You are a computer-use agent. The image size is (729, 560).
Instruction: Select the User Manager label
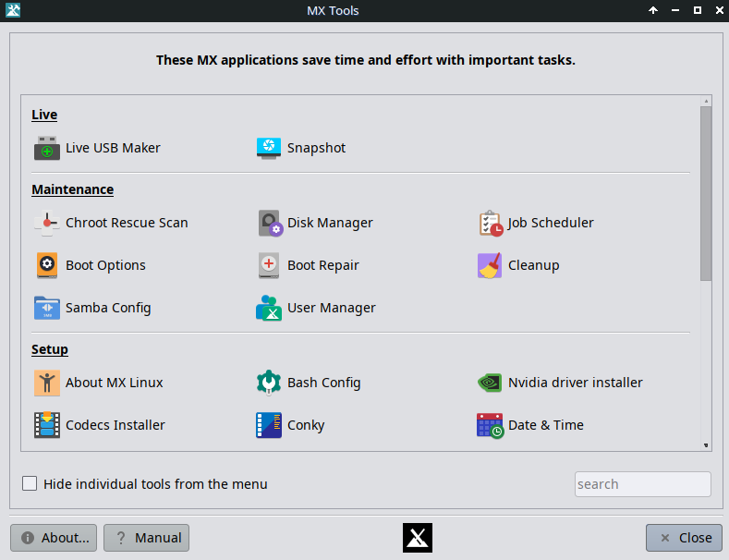coord(332,308)
